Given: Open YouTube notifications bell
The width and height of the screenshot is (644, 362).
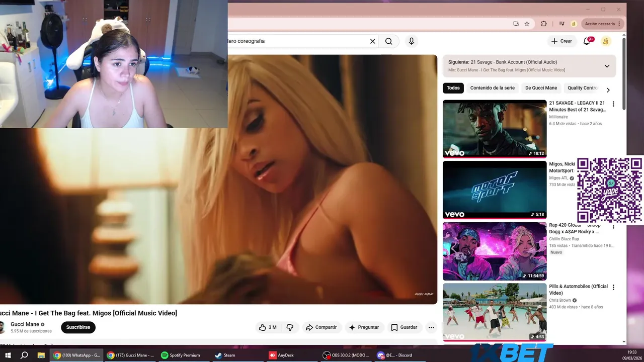Looking at the screenshot, I should pyautogui.click(x=587, y=41).
